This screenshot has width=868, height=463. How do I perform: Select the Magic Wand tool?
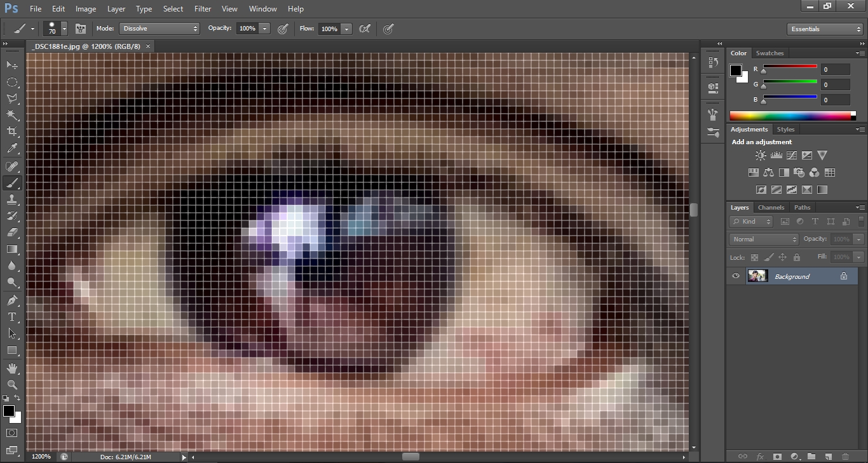point(12,115)
